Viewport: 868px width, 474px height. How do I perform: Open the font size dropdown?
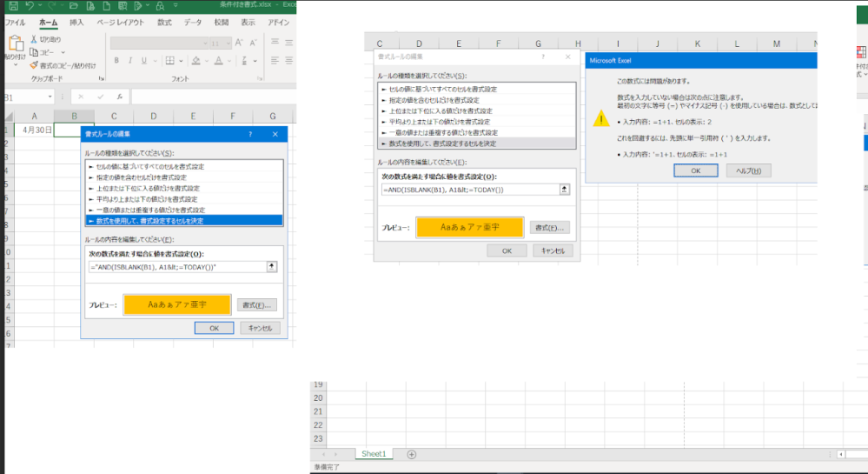(227, 43)
